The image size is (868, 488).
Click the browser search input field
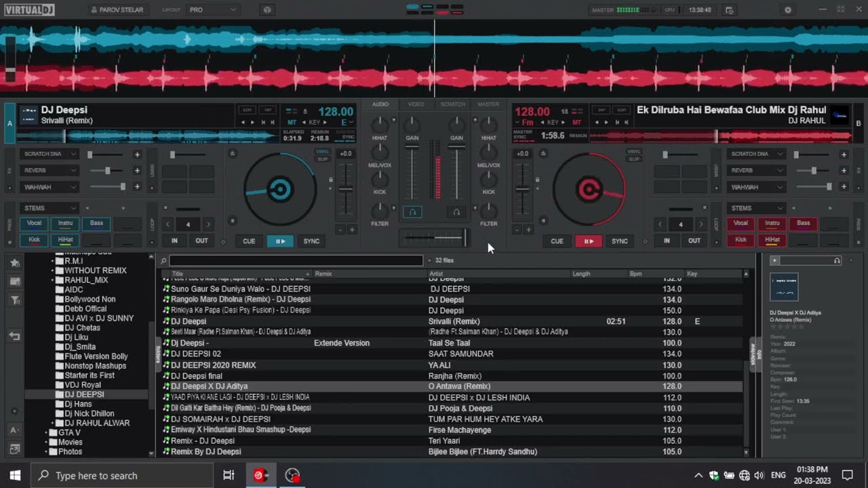click(296, 260)
